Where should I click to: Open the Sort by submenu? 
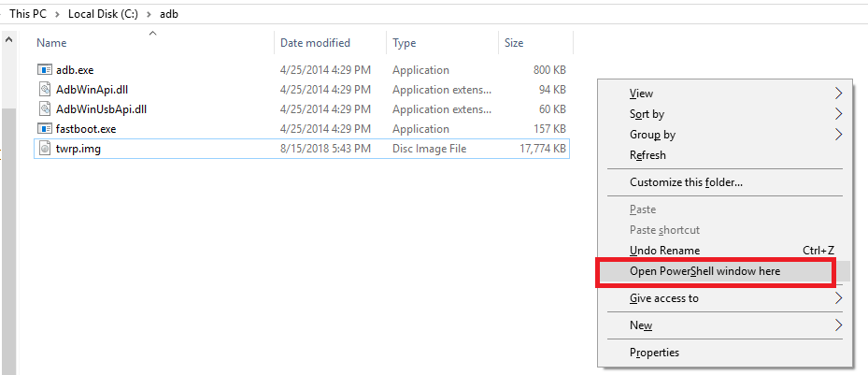pos(725,114)
